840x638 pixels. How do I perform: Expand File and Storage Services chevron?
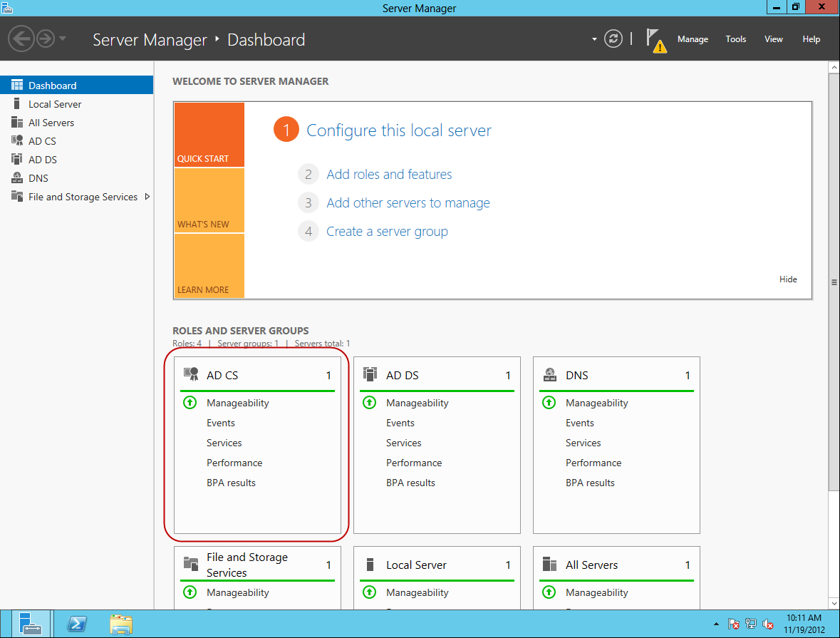click(147, 197)
